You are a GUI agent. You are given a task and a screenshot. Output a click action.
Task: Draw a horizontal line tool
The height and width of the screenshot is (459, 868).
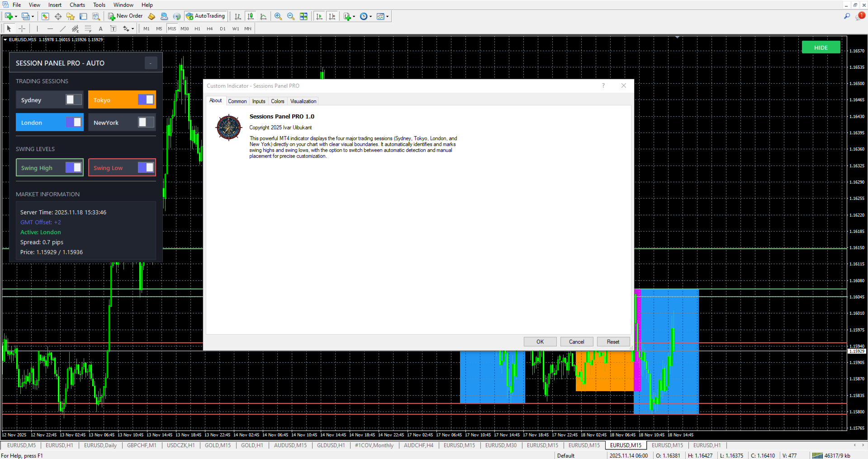click(50, 28)
